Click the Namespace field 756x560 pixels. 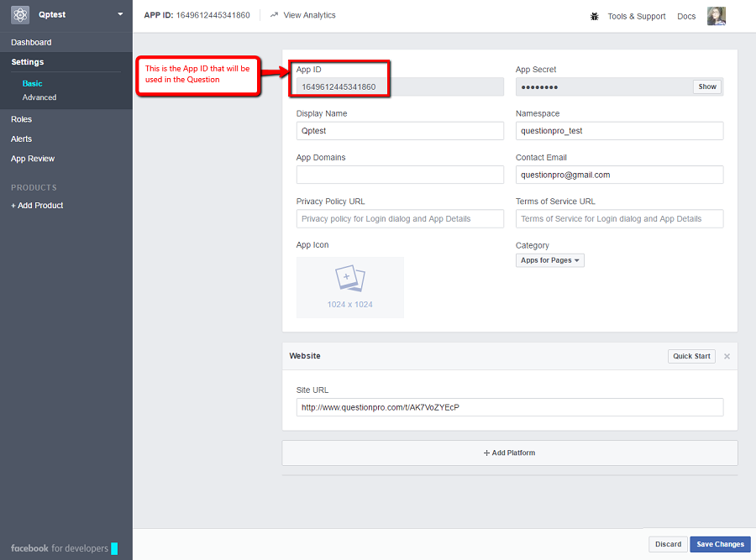pos(619,131)
